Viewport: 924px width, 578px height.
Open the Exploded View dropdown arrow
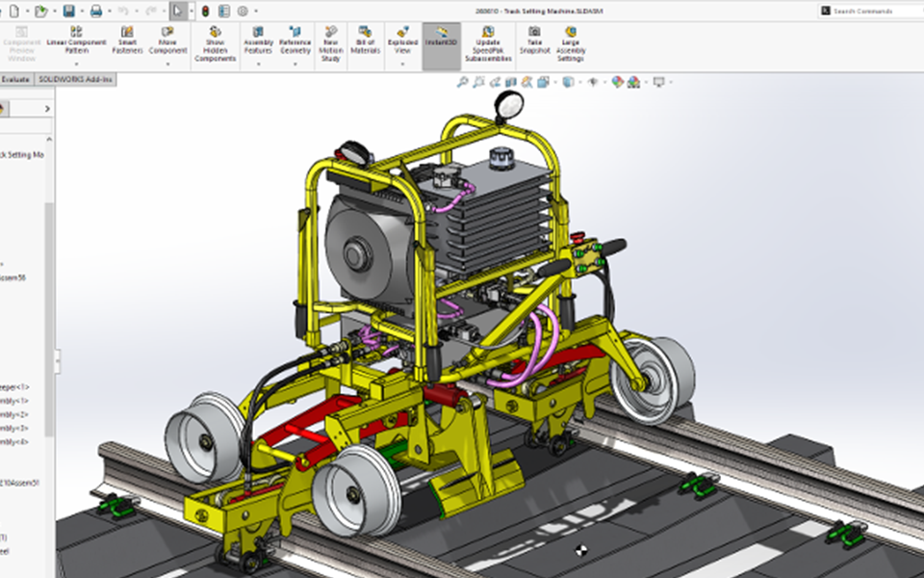[402, 64]
